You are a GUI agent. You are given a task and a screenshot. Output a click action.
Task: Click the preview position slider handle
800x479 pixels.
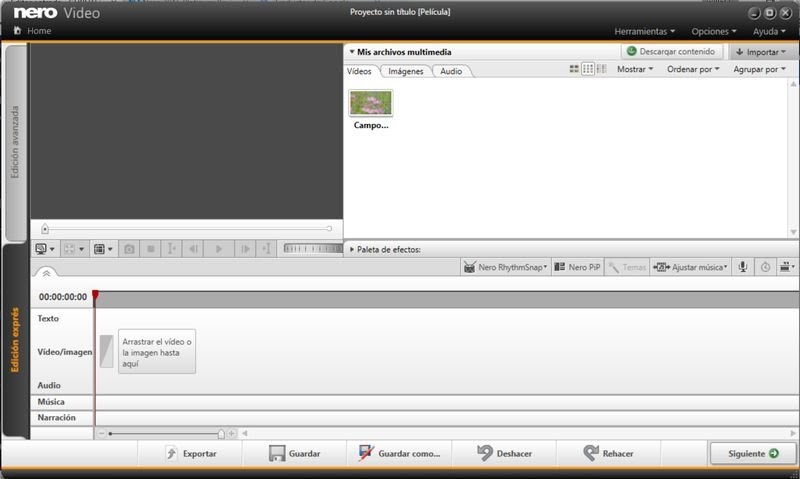tap(45, 229)
